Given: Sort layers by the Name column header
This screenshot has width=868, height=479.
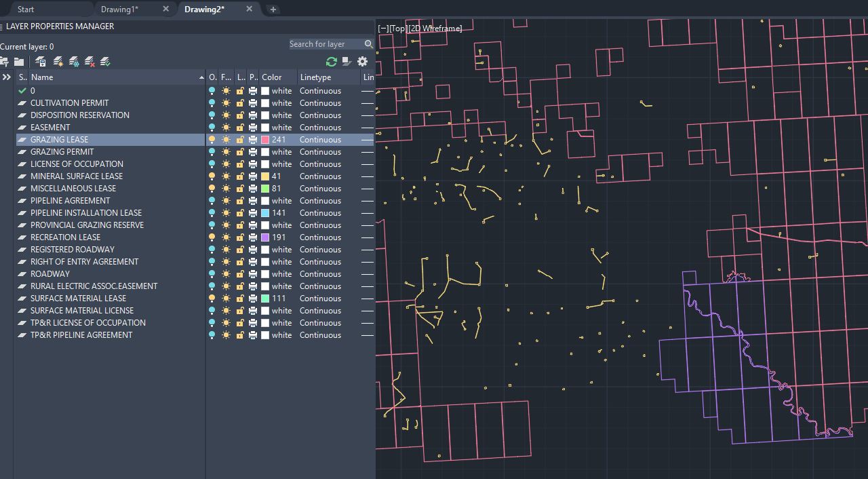Looking at the screenshot, I should 41,77.
